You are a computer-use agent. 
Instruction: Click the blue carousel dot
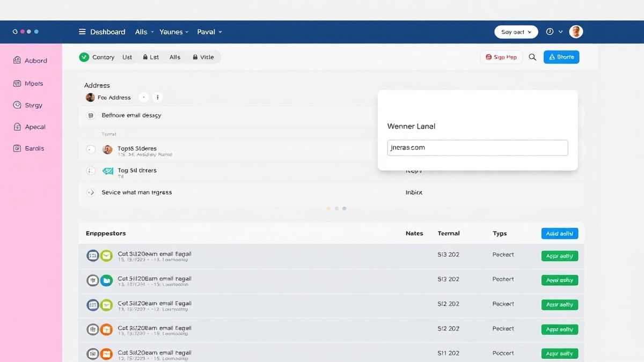[x=344, y=208]
